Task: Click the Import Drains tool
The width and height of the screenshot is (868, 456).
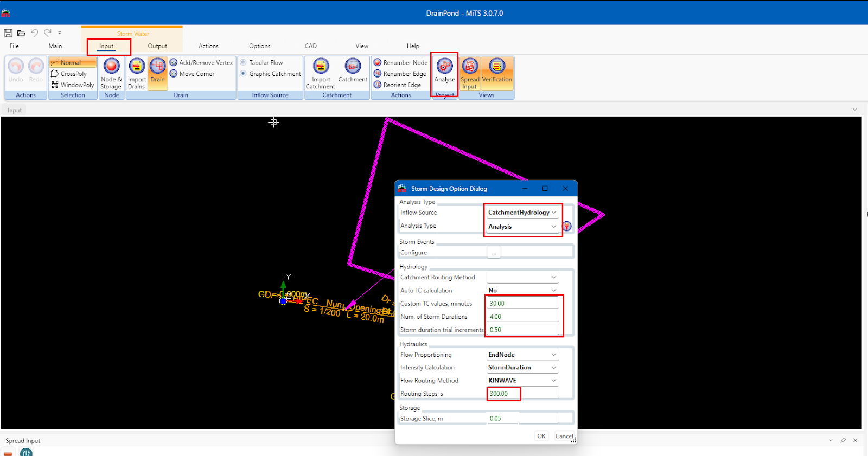Action: 137,74
